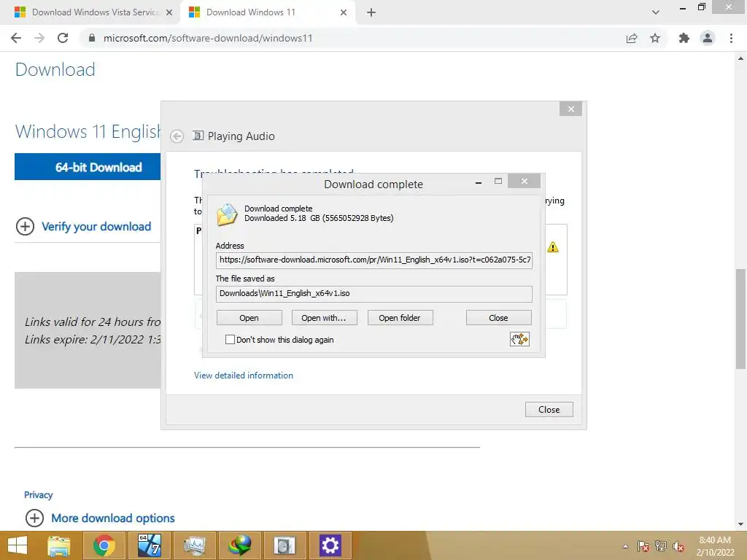Click the Playing Audio window title
747x560 pixels.
click(241, 136)
